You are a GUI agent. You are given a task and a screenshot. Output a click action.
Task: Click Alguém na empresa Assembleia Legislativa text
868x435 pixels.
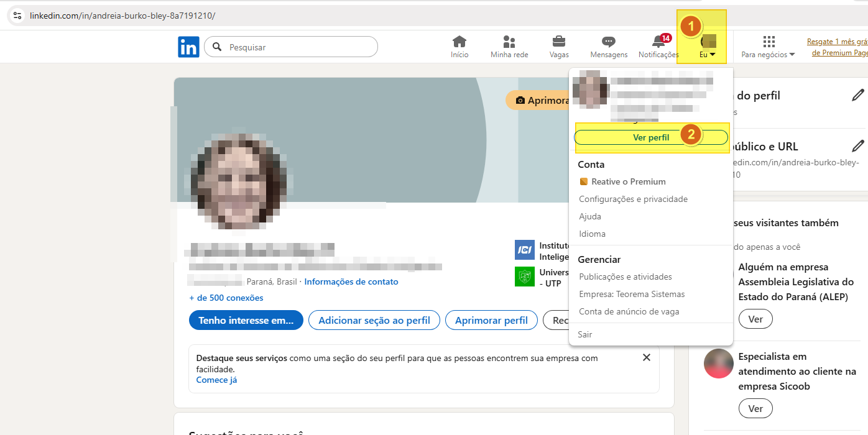796,282
